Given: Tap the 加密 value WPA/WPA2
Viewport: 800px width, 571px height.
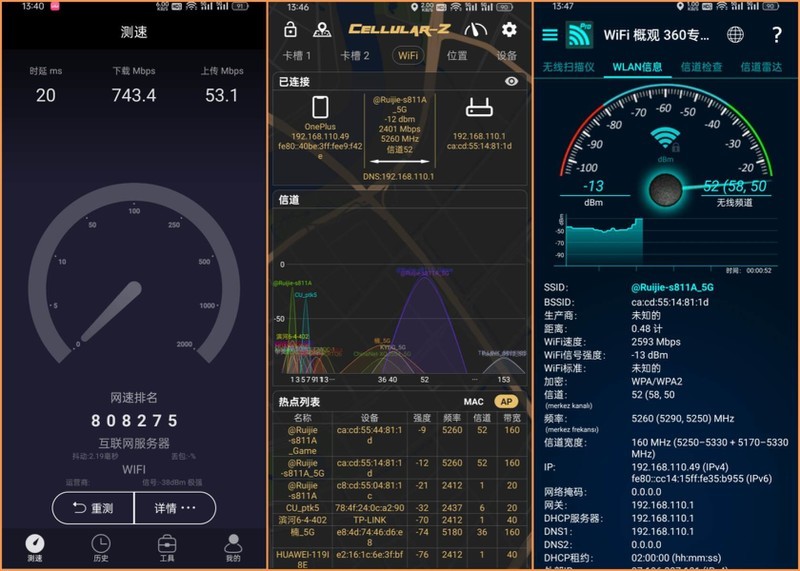Looking at the screenshot, I should (656, 381).
